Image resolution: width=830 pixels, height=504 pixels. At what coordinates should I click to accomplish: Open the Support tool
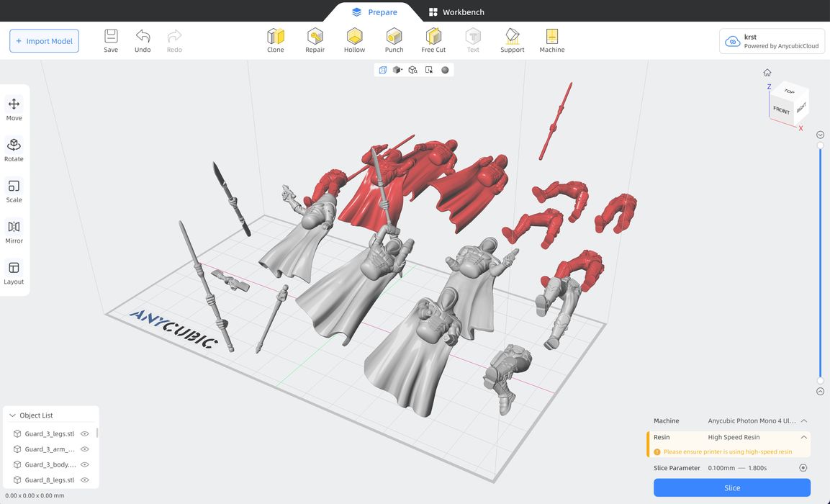point(512,40)
